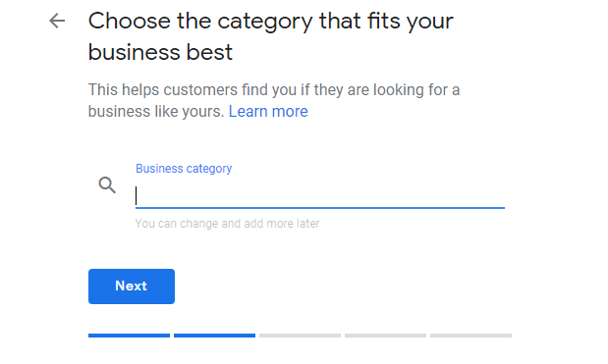Click the word 'Next' on the button
Viewport: 608px width, 364px height.
pyautogui.click(x=131, y=286)
